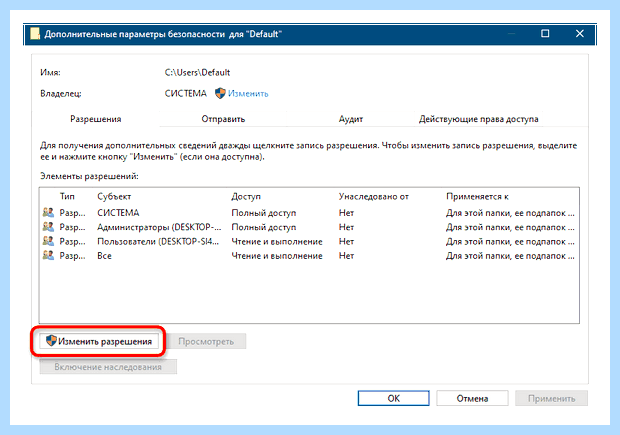Click the Отмена button

pyautogui.click(x=472, y=398)
